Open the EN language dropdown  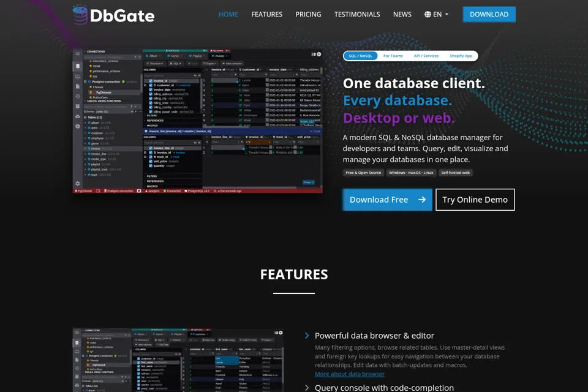(x=436, y=14)
